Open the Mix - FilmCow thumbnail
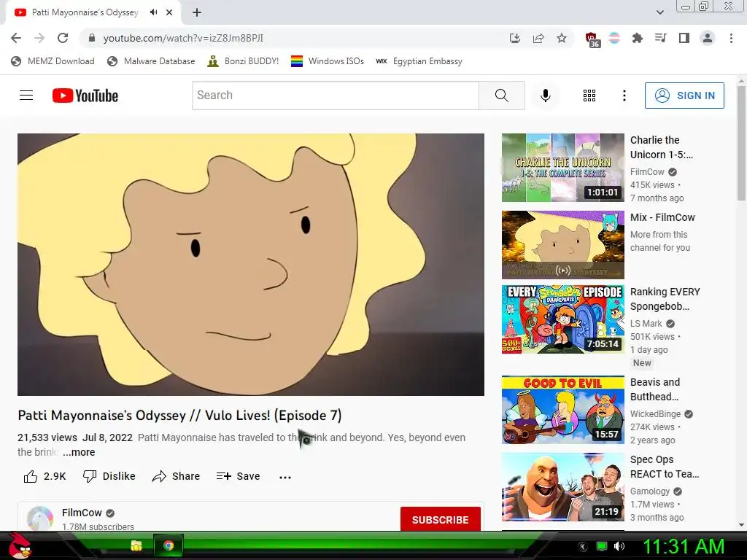 [562, 245]
